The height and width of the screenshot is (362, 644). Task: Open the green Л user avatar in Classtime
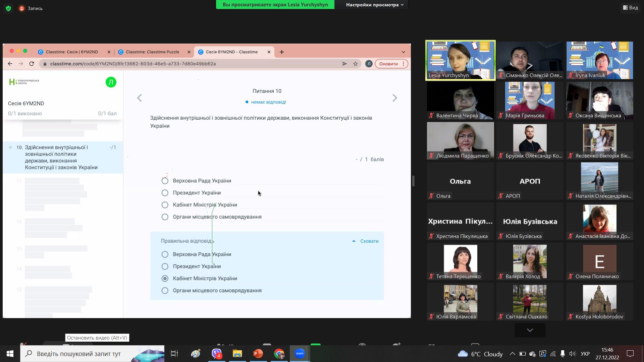(x=111, y=82)
